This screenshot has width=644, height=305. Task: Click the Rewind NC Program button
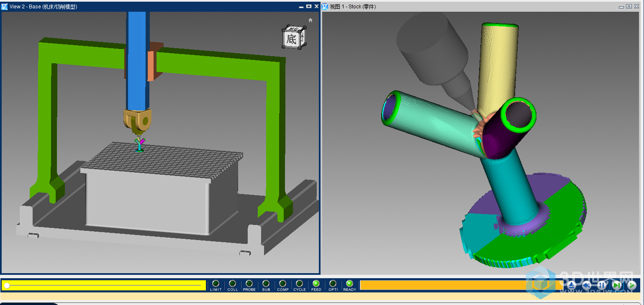pos(587,285)
